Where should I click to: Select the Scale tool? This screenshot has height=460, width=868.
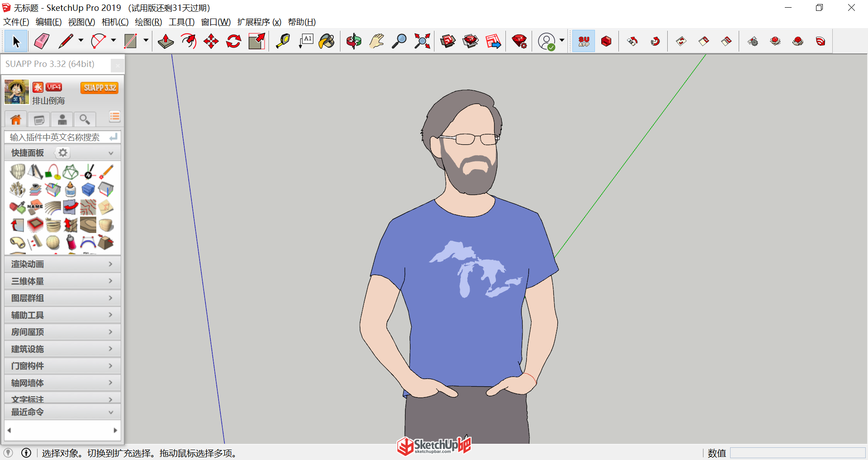coord(257,42)
